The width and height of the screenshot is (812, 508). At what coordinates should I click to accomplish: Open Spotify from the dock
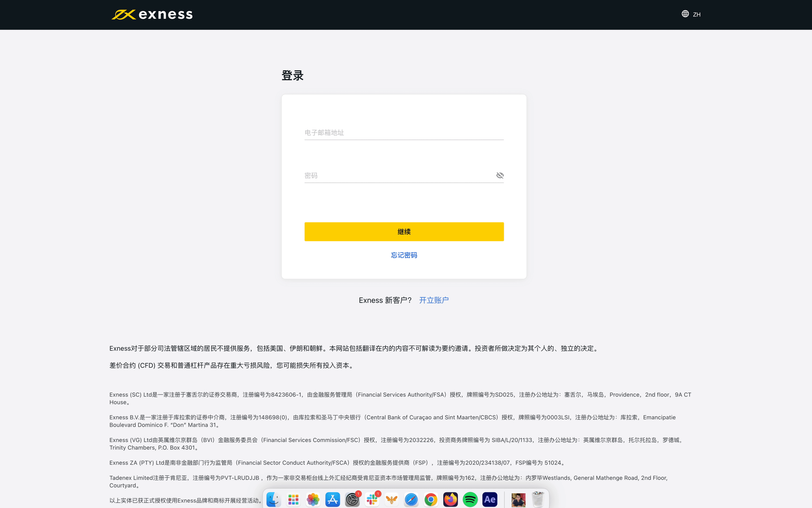coord(470,500)
